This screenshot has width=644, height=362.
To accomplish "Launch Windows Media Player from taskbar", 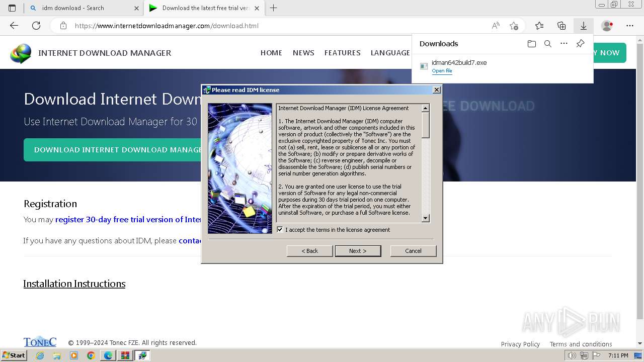I will click(74, 355).
